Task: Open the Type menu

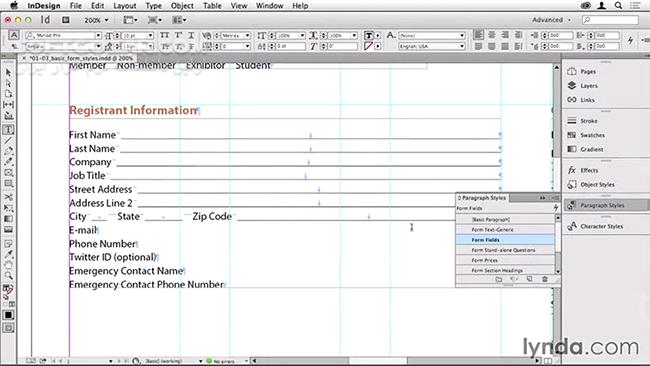Action: (153, 6)
